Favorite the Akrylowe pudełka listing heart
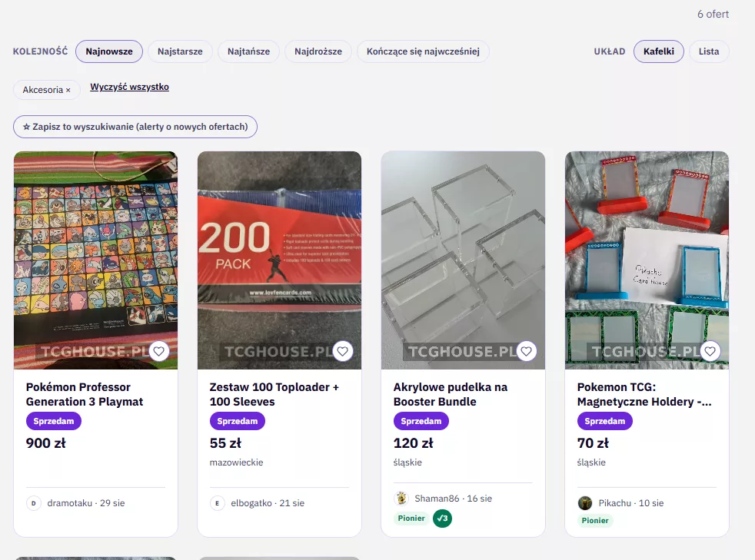This screenshot has width=755, height=560. (x=527, y=351)
